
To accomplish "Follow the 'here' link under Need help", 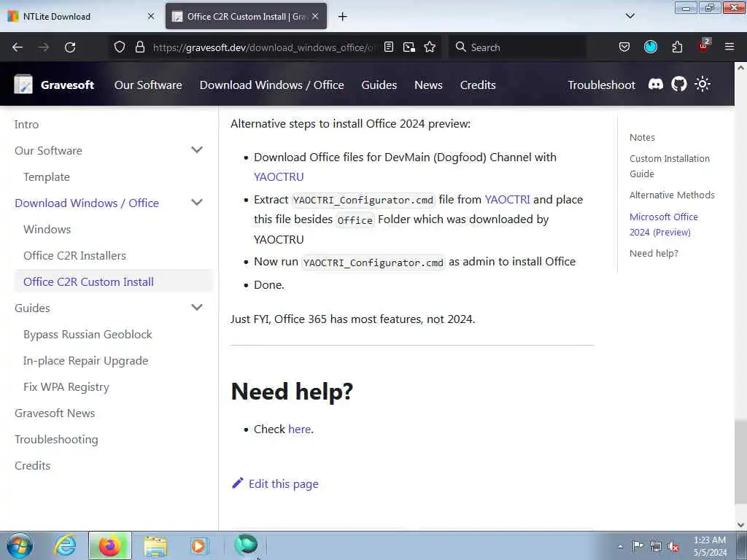I will pos(299,429).
